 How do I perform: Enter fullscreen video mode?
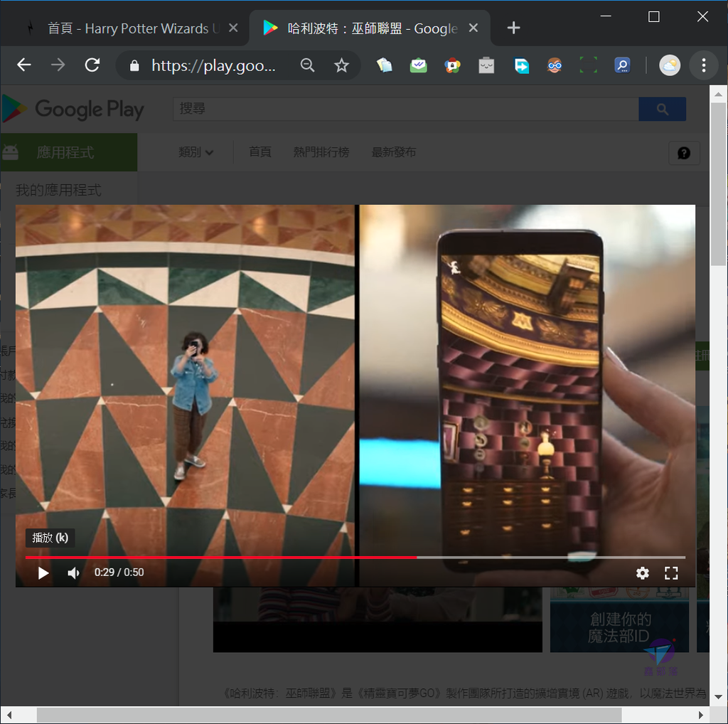pyautogui.click(x=671, y=573)
